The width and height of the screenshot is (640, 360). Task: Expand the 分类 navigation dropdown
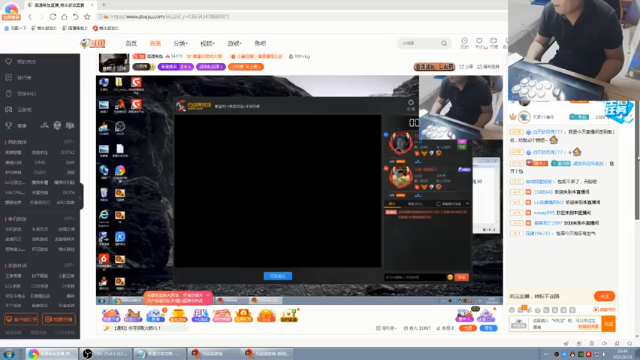[180, 43]
